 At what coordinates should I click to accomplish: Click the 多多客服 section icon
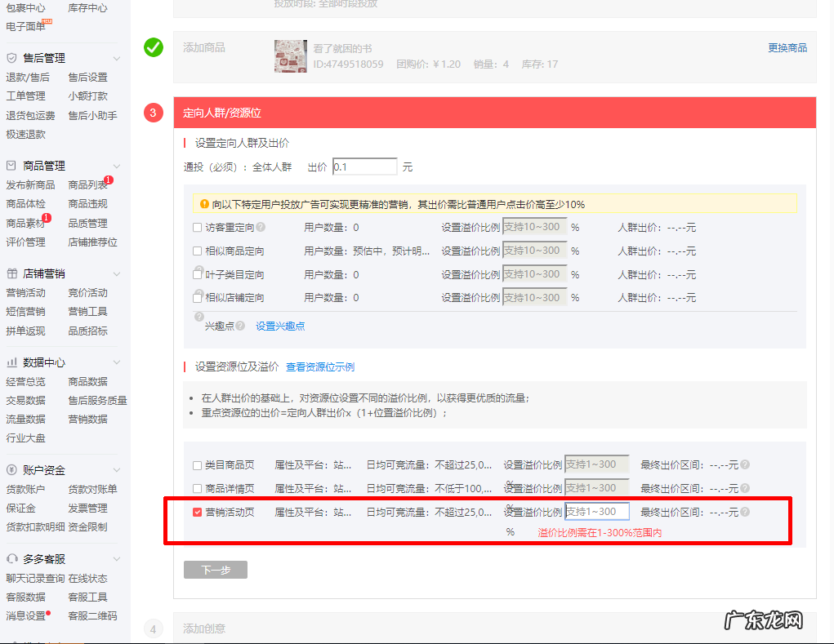pos(11,558)
